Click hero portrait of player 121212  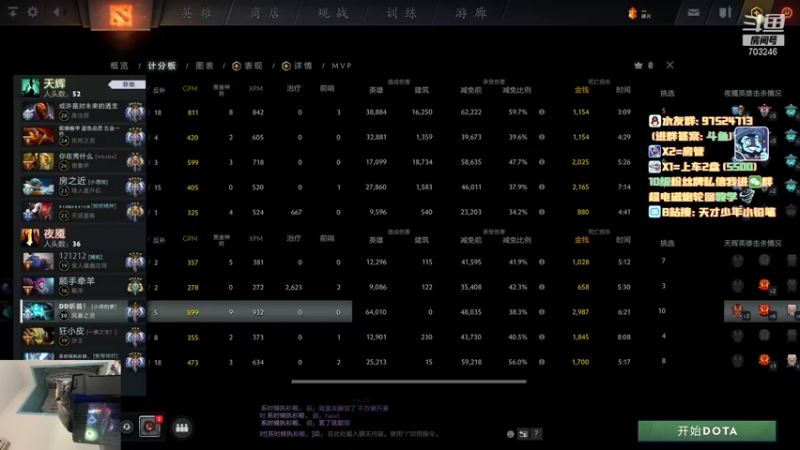(x=38, y=262)
